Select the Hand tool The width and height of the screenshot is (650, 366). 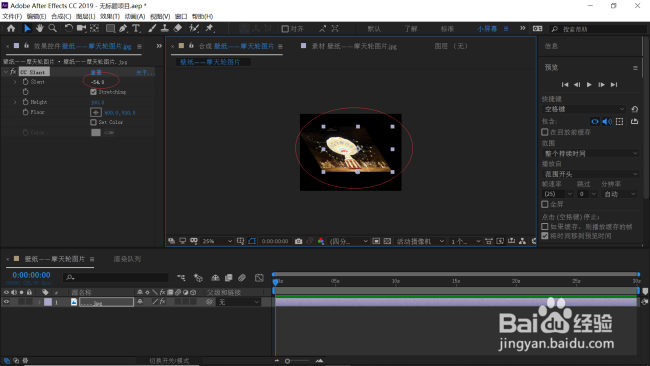tap(39, 28)
